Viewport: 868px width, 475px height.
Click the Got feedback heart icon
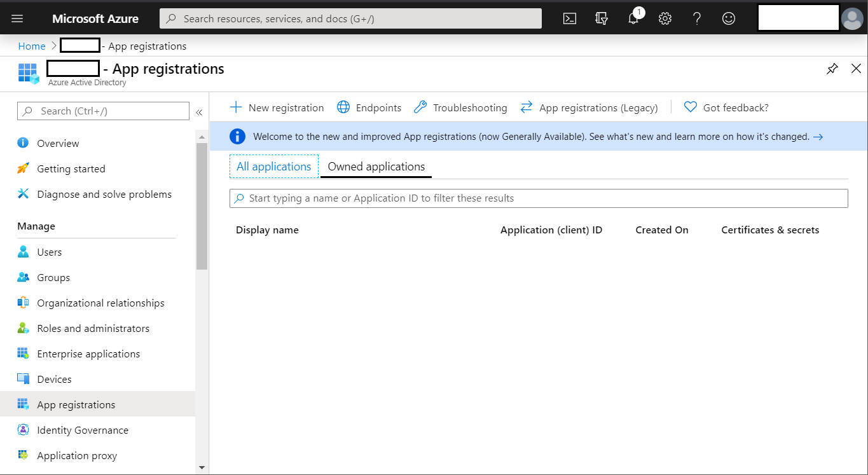(690, 107)
